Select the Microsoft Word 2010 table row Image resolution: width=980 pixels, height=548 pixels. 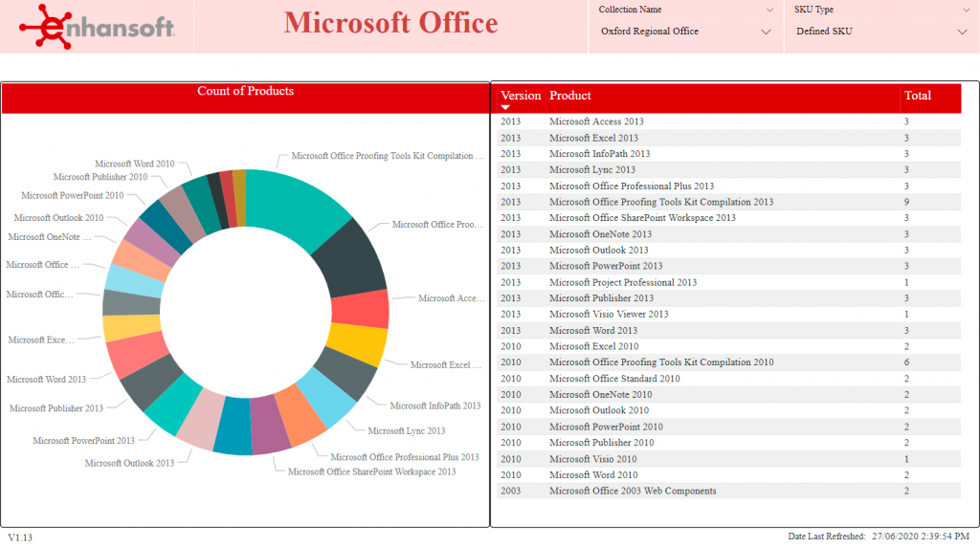(728, 475)
